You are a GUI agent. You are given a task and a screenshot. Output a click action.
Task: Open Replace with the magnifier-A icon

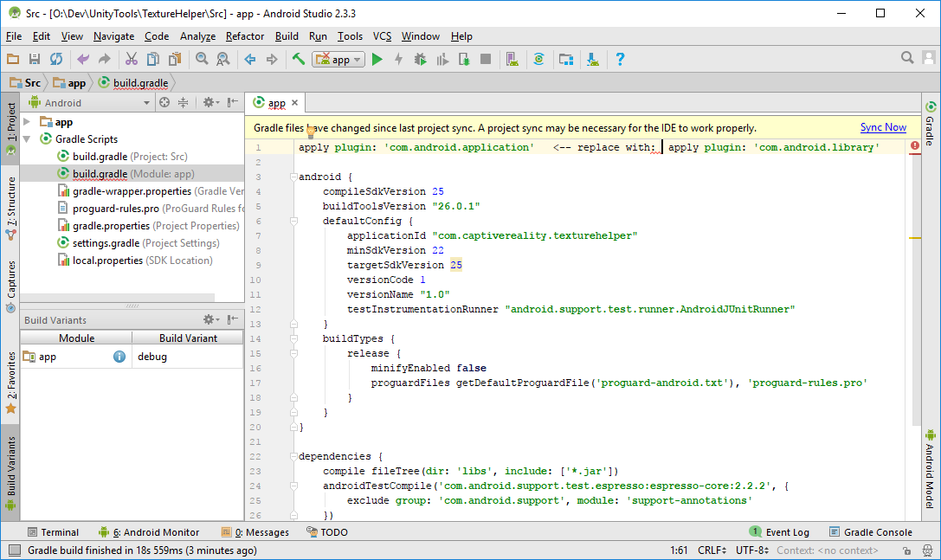tap(222, 59)
